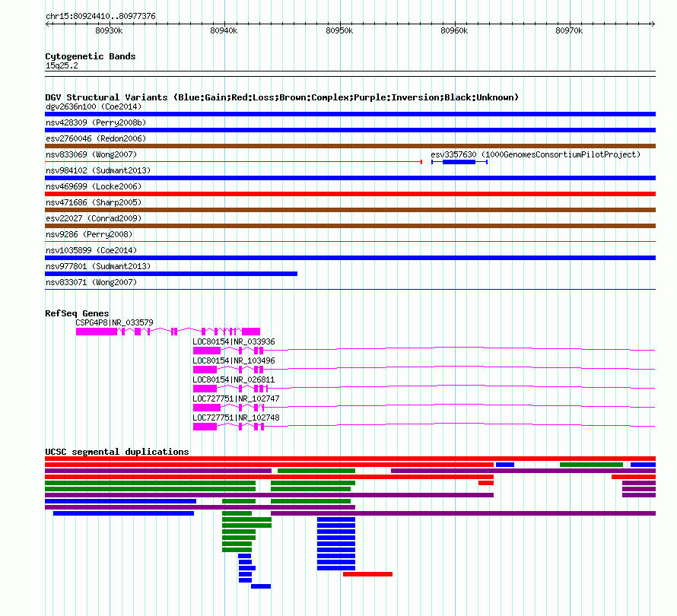
Task: Click the right arrowhead of the ruler
Action: (x=653, y=24)
